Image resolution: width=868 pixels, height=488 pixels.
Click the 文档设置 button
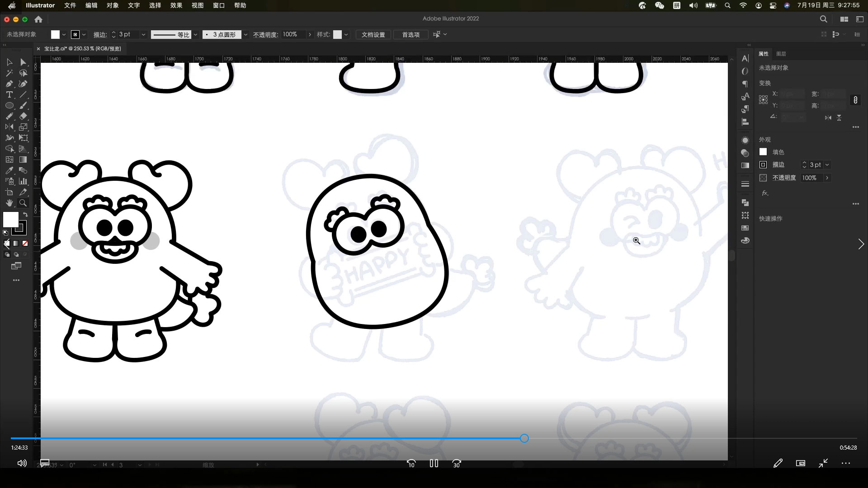point(373,35)
